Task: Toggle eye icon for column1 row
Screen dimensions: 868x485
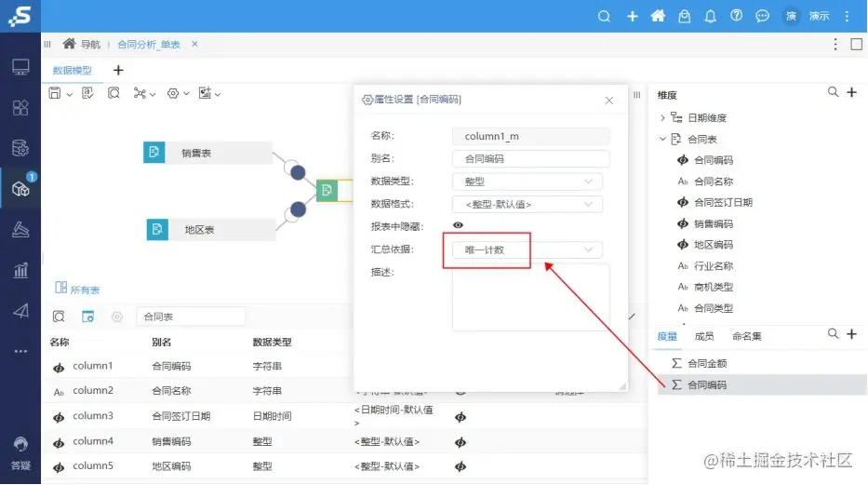Action: 59,368
